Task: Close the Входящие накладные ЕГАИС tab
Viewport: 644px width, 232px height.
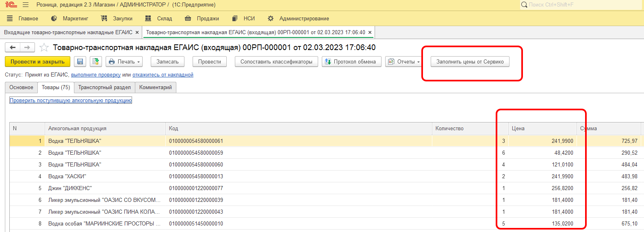Action: pos(137,33)
